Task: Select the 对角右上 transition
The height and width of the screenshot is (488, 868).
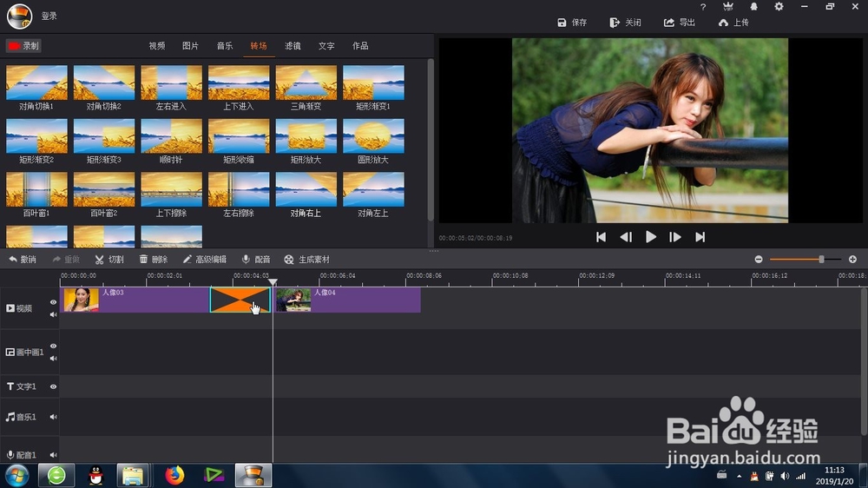Action: click(306, 189)
